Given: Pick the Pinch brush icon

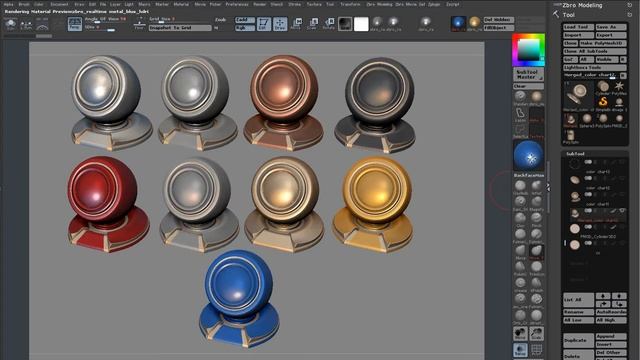Looking at the screenshot, I should coord(536,219).
